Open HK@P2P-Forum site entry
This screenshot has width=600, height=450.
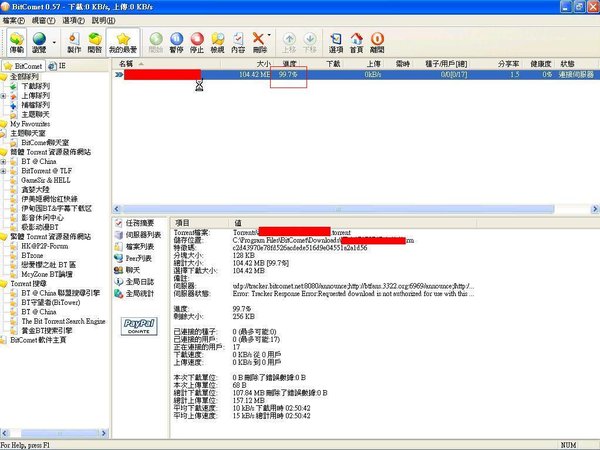coord(45,246)
